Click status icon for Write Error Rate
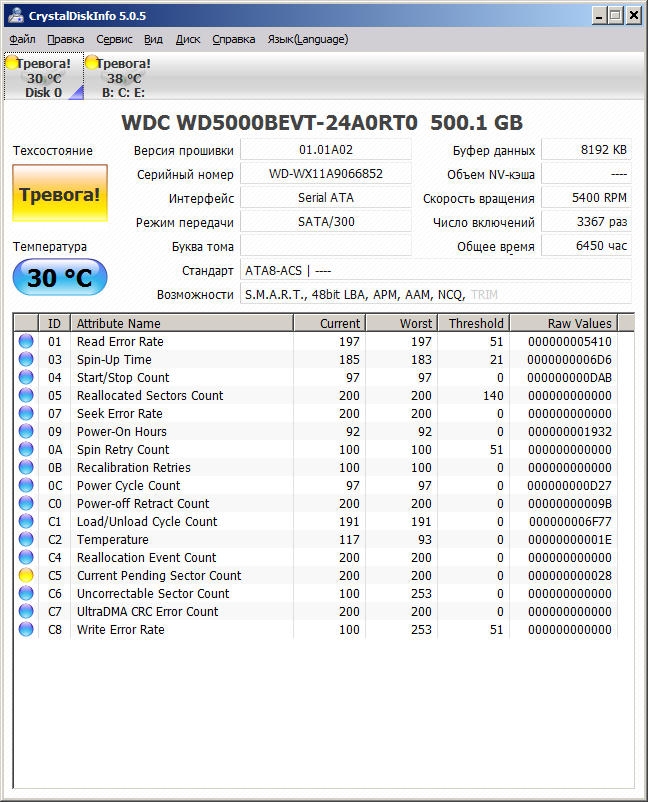The image size is (648, 802). tap(26, 629)
